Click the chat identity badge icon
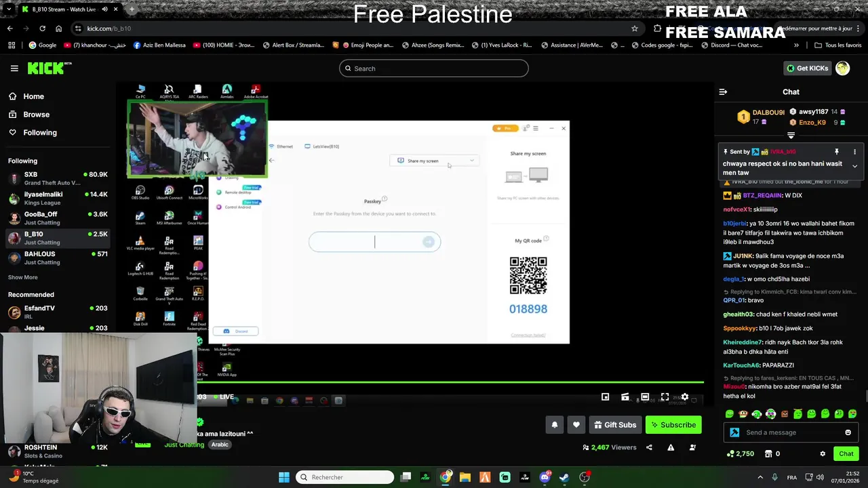 coord(734,432)
